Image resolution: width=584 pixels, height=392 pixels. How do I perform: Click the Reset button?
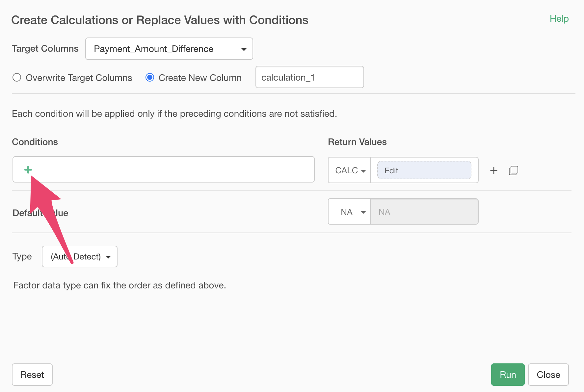(x=32, y=375)
